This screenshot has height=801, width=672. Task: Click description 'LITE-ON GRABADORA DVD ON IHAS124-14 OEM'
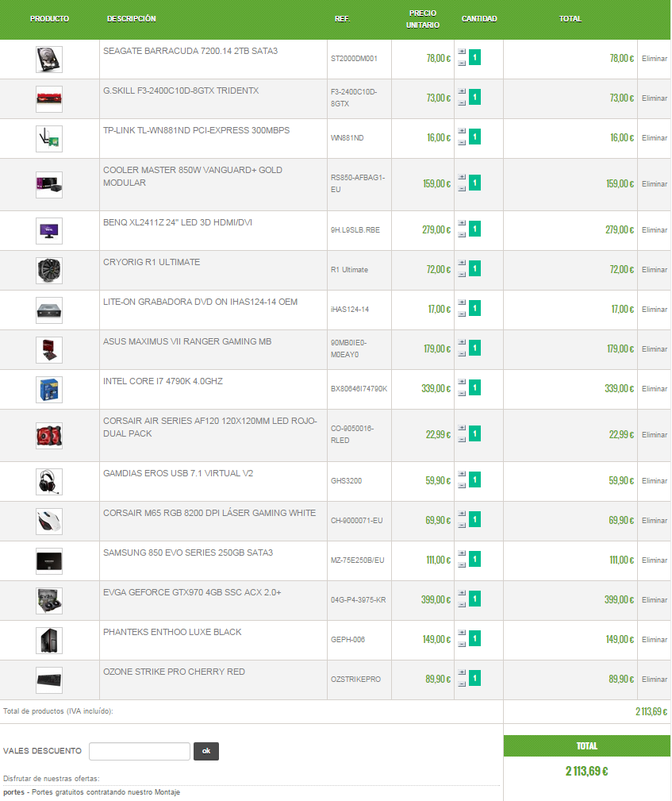pos(200,302)
